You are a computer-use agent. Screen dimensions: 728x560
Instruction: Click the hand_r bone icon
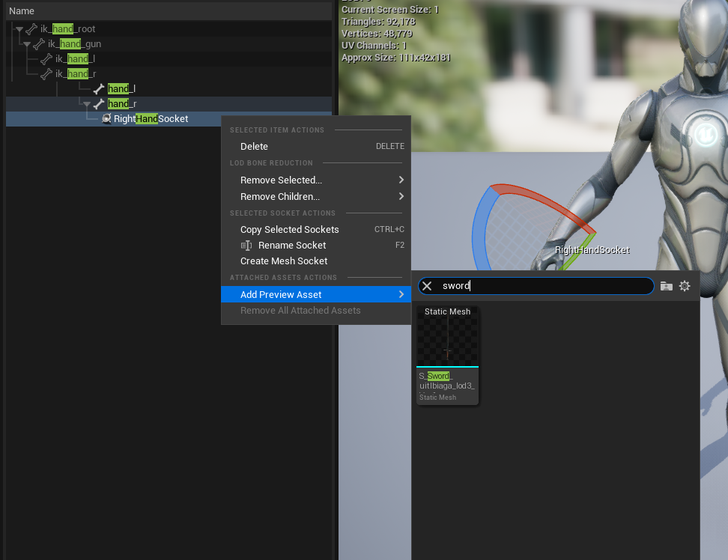pos(99,103)
